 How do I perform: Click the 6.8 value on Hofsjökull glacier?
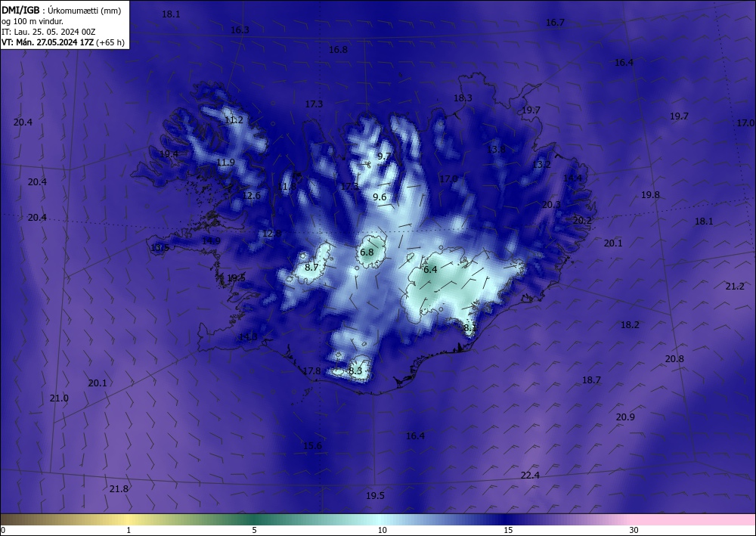[x=367, y=253]
